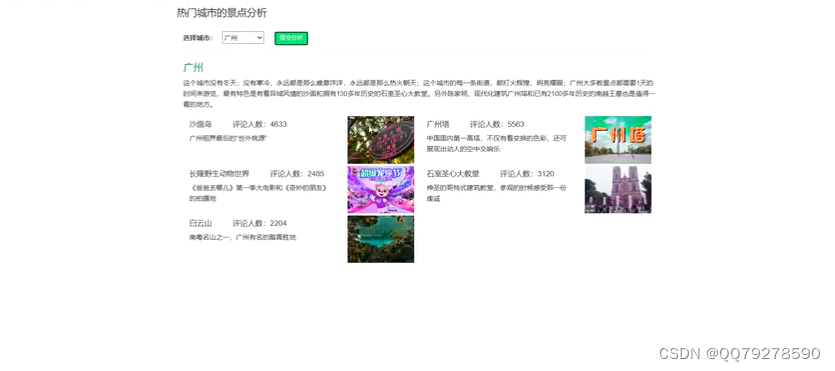Click 广州塔 description starting 中国国内第一高塔
This screenshot has width=835, height=371.
click(496, 144)
